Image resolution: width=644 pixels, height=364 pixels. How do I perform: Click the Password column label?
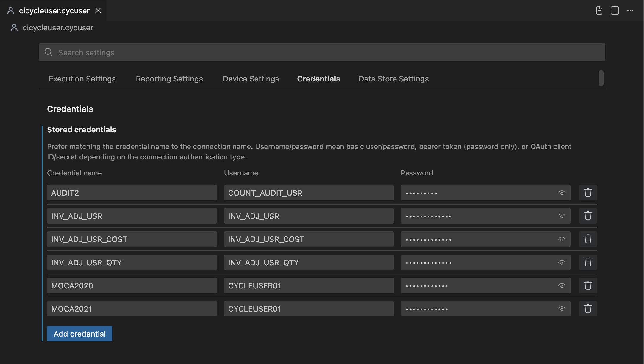(417, 173)
